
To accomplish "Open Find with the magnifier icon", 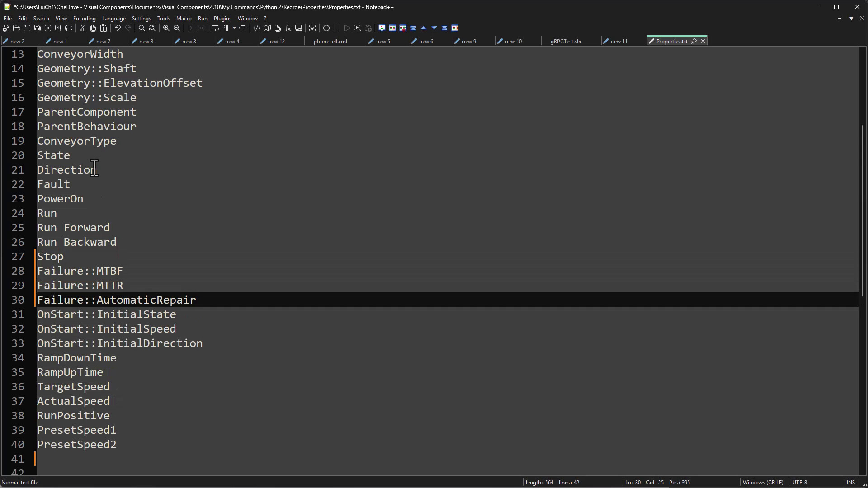I will tap(142, 28).
